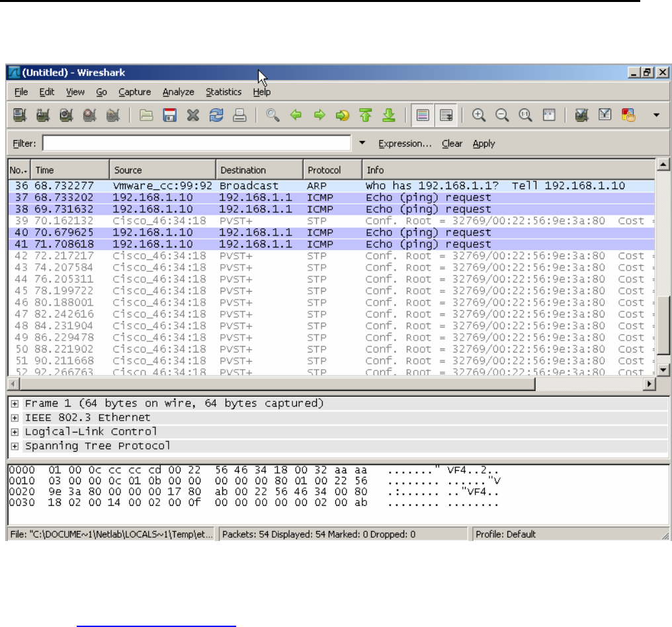672x627 pixels.
Task: Sort packets by Time column header
Action: point(70,170)
